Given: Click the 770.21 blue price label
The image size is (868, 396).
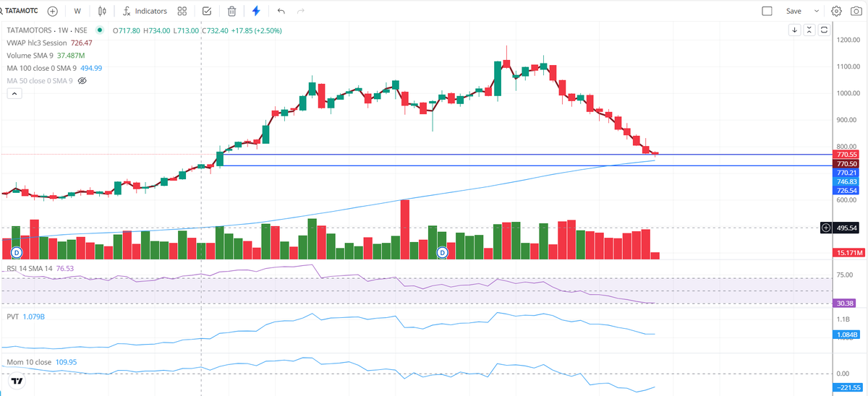Looking at the screenshot, I should pos(846,173).
